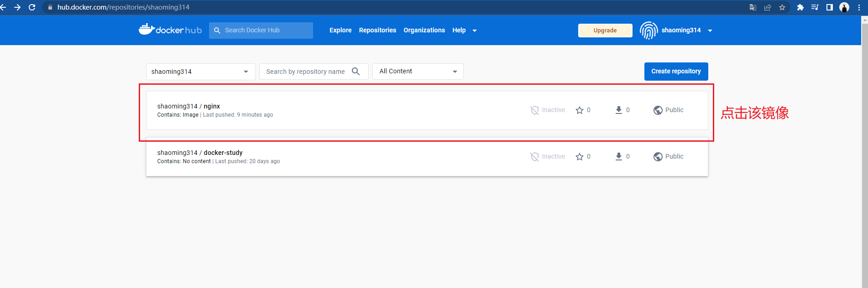This screenshot has height=288, width=868.
Task: Toggle the browser side panel icon
Action: coord(830,7)
